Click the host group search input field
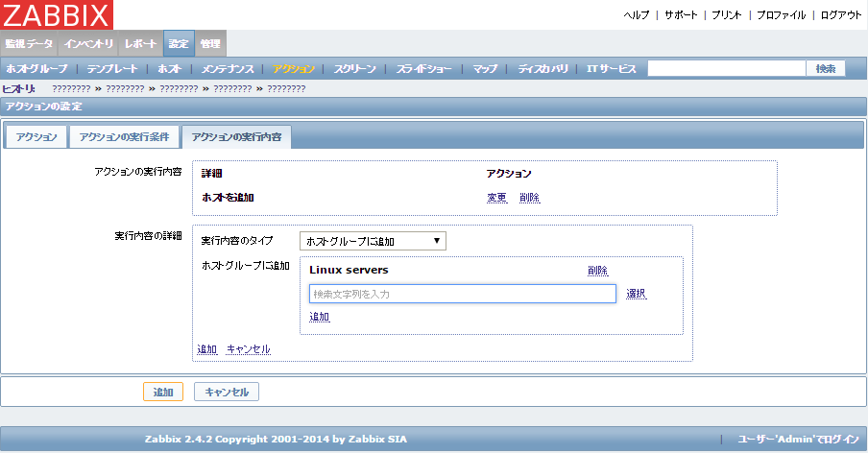Screen dimensions: 868x453 tap(461, 294)
